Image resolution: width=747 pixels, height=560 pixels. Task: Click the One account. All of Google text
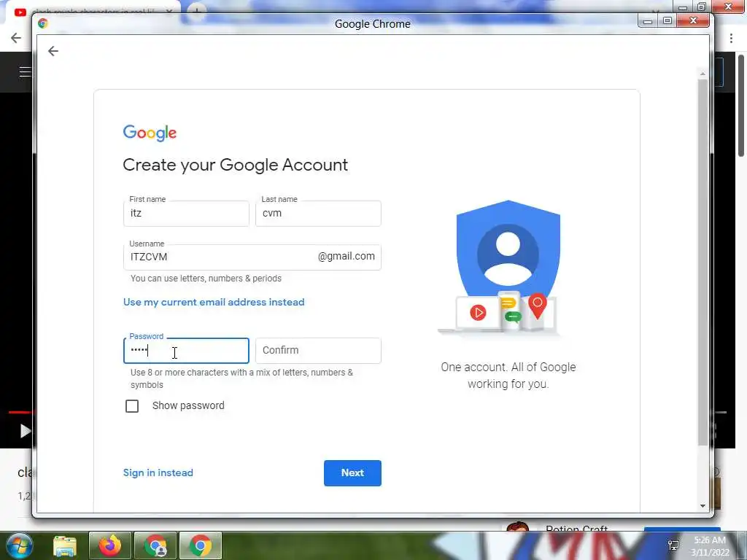pos(508,376)
